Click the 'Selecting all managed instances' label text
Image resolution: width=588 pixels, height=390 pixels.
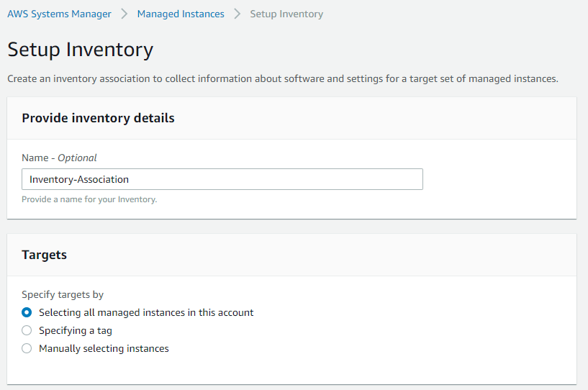(146, 312)
